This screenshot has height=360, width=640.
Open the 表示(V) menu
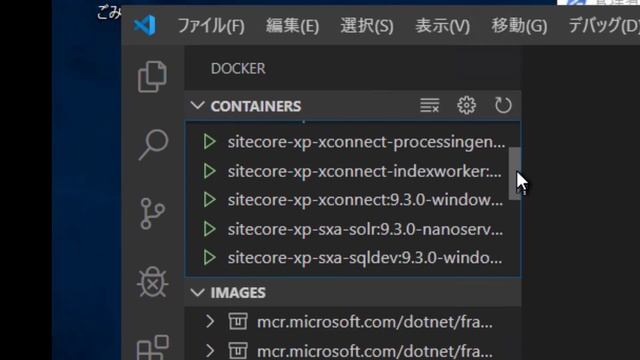(x=442, y=26)
